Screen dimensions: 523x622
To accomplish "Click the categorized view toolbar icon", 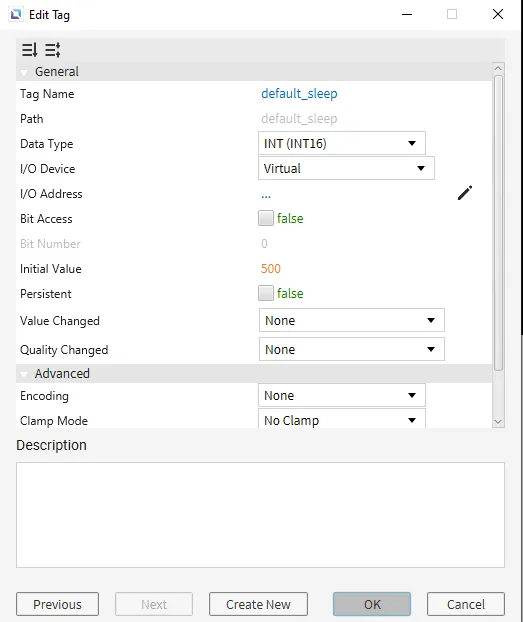I will click(52, 50).
